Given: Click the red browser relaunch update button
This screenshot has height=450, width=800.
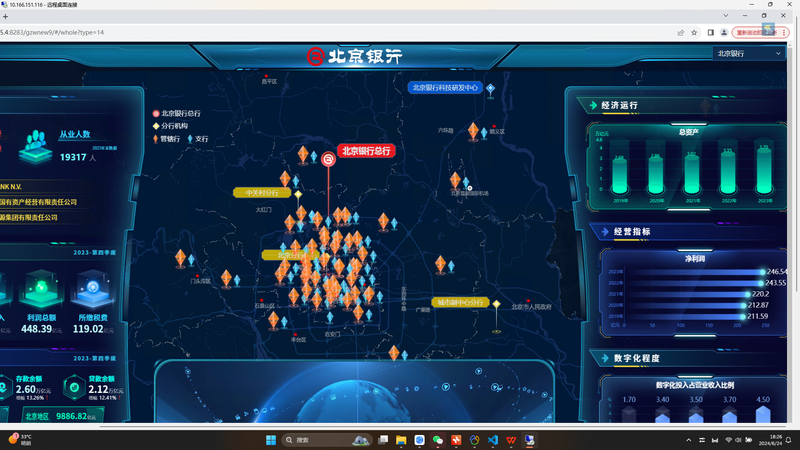Looking at the screenshot, I should click(x=760, y=33).
